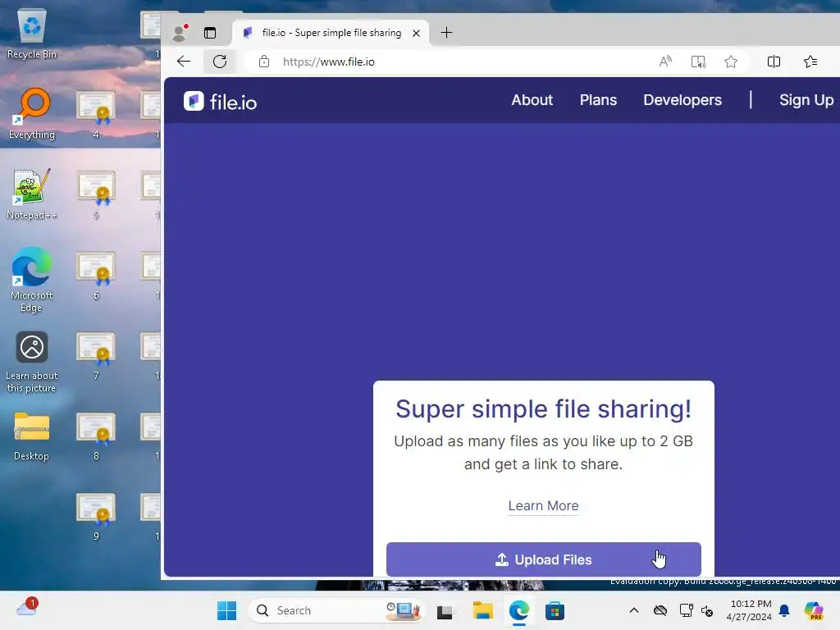This screenshot has width=840, height=630.
Task: Open the Edge profile icon
Action: pyautogui.click(x=180, y=33)
